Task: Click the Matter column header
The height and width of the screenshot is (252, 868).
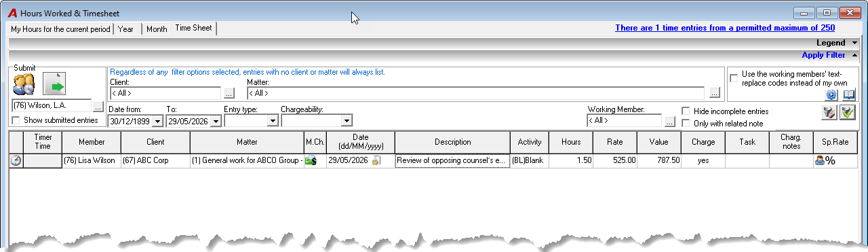Action: [247, 142]
